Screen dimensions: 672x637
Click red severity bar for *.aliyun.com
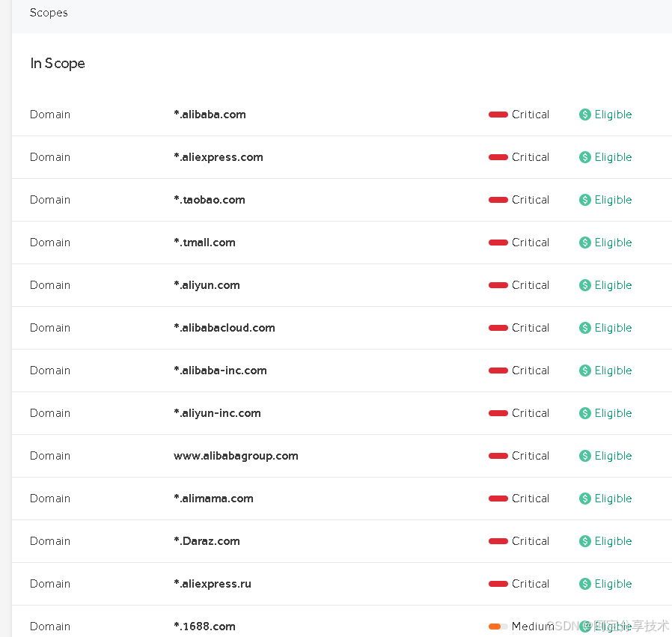coord(498,285)
